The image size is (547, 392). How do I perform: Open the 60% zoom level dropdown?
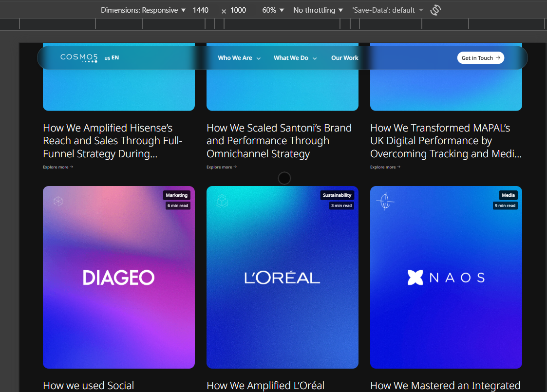point(273,10)
